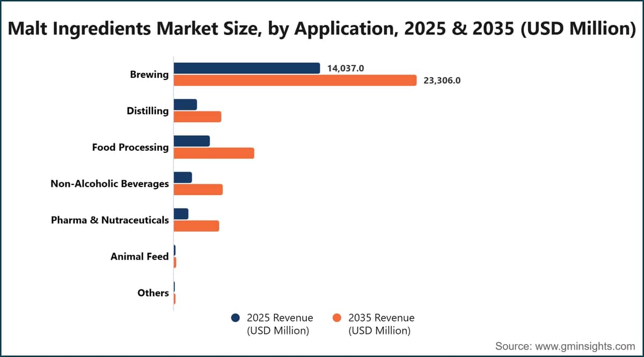Select the Brewing axis label
644x357 pixels.
point(149,75)
